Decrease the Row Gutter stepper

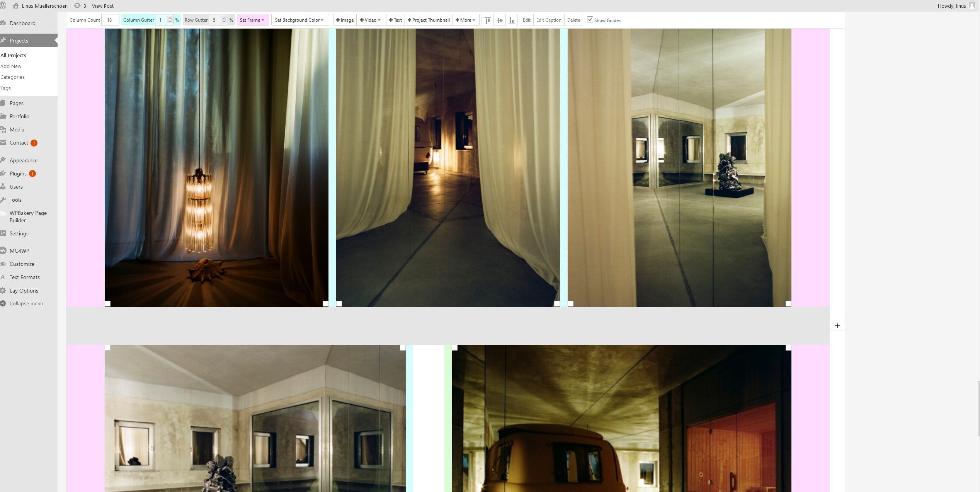coord(224,22)
